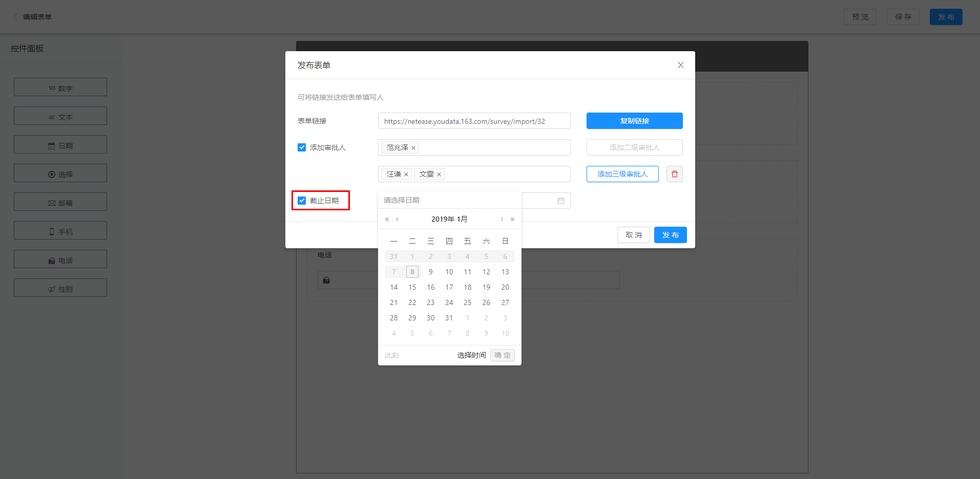The width and height of the screenshot is (980, 479).
Task: Click the 选择时间 link in calendar
Action: (471, 355)
